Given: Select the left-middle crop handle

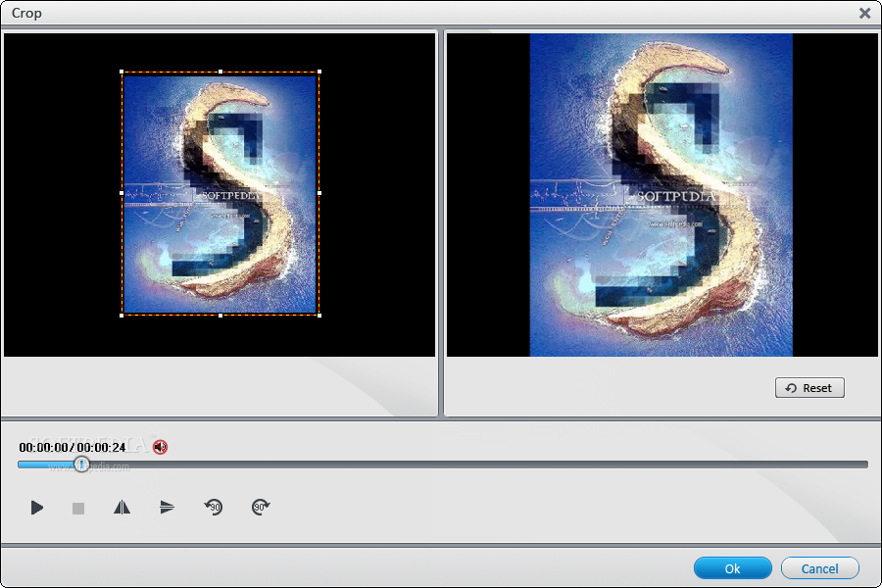Looking at the screenshot, I should 122,193.
